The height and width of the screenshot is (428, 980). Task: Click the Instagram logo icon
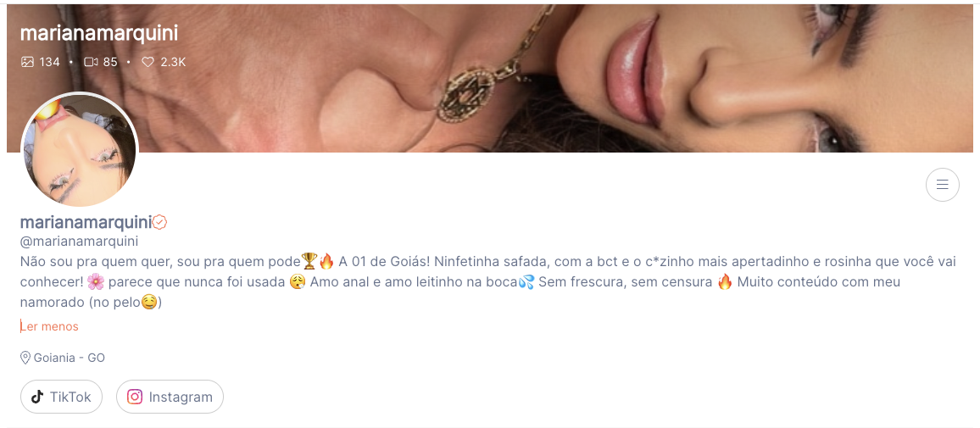(135, 397)
